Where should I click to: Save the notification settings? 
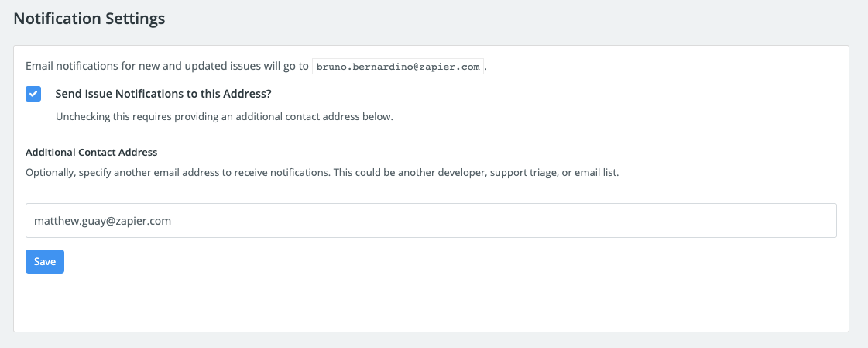pyautogui.click(x=45, y=261)
